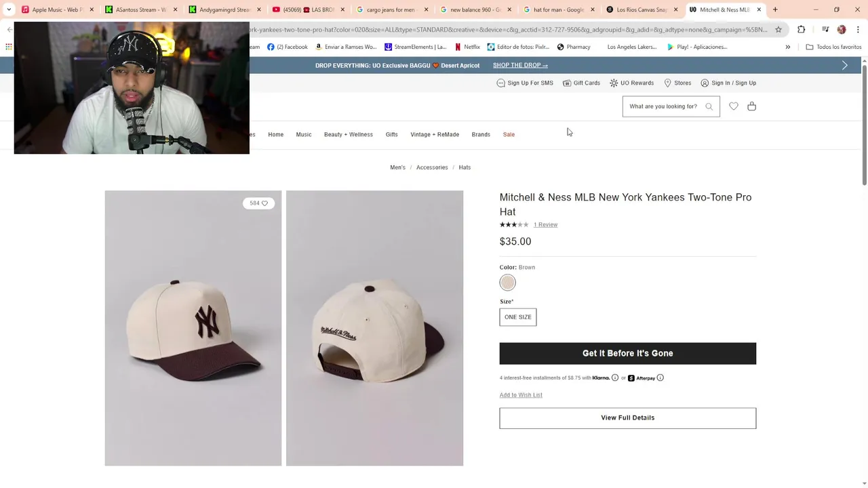Expand the hidden bookmarks overflow chevron

pyautogui.click(x=788, y=47)
